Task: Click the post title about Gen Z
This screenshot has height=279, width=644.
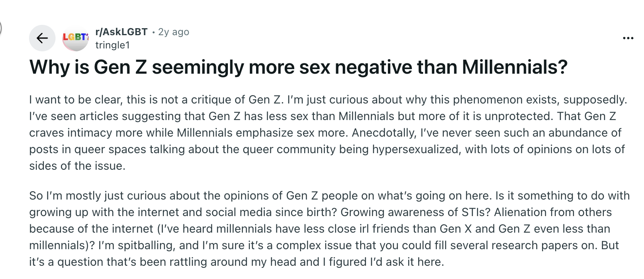Action: tap(298, 68)
